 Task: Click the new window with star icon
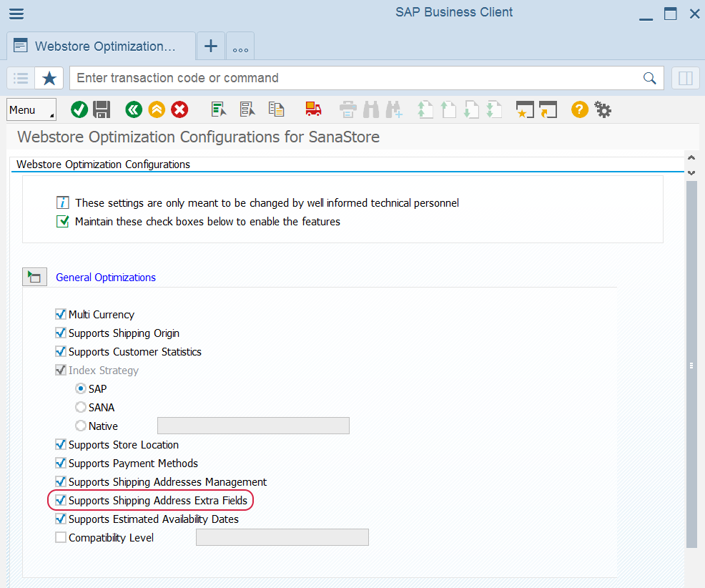(525, 109)
